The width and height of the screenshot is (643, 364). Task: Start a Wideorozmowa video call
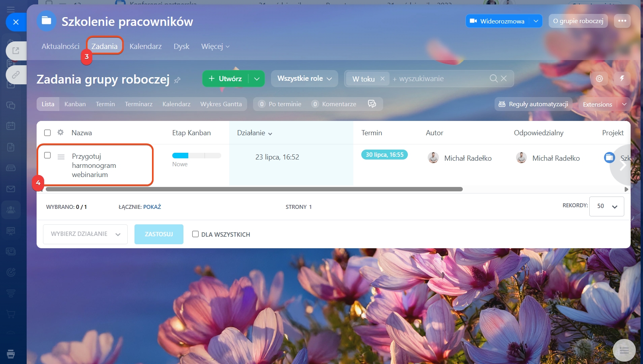[497, 21]
